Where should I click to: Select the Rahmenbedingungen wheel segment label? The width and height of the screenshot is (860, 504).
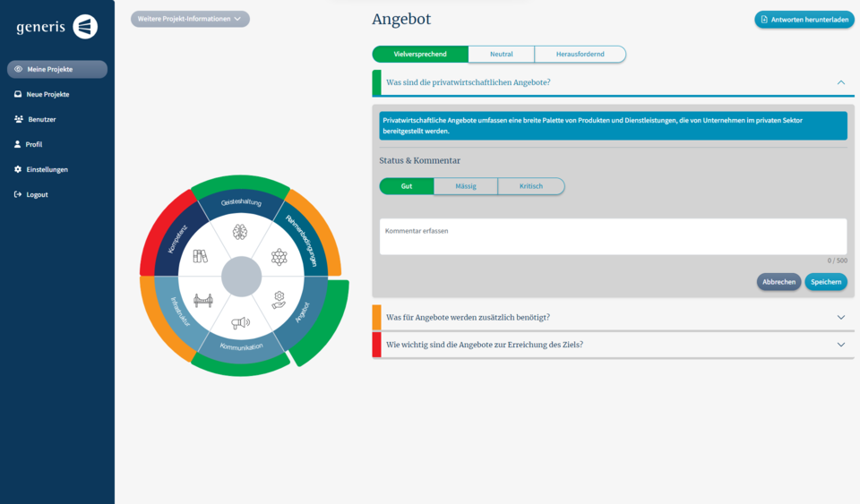tap(302, 241)
